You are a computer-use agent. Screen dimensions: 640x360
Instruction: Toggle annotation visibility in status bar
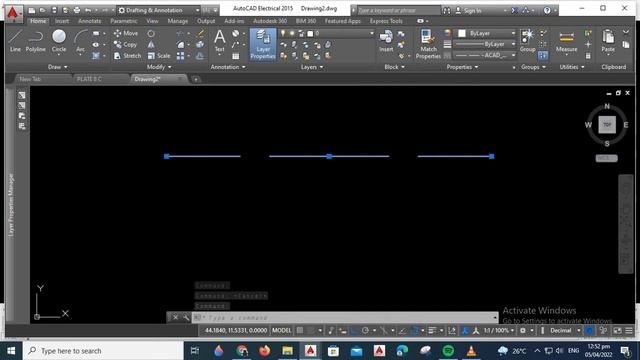point(464,331)
